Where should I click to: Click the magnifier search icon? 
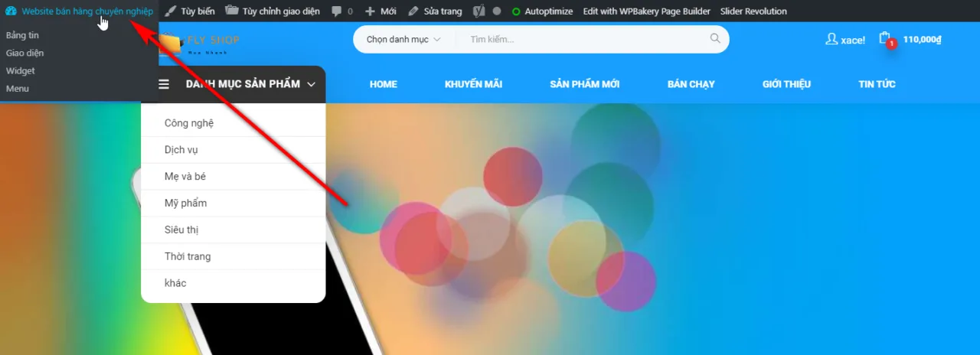tap(715, 38)
